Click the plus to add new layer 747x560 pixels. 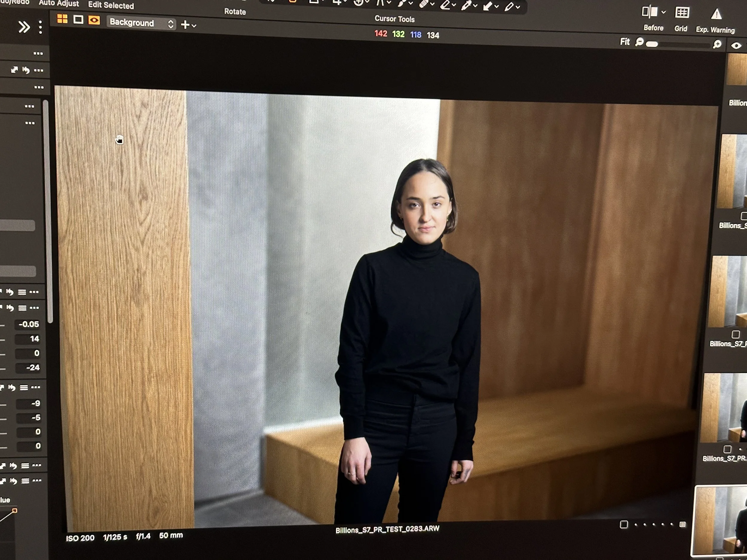[x=185, y=25]
